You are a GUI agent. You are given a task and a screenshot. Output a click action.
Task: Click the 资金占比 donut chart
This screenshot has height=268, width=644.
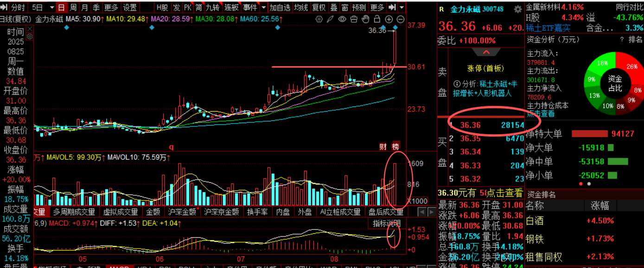(614, 83)
